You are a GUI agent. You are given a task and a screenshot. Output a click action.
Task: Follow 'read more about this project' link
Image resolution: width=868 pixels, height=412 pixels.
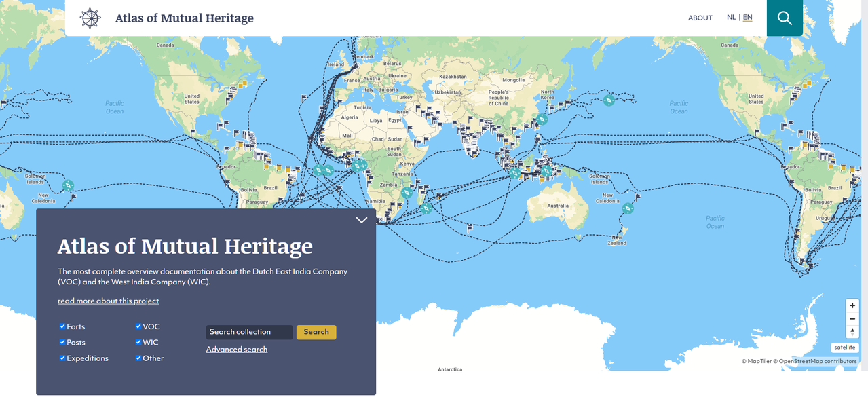coord(109,301)
